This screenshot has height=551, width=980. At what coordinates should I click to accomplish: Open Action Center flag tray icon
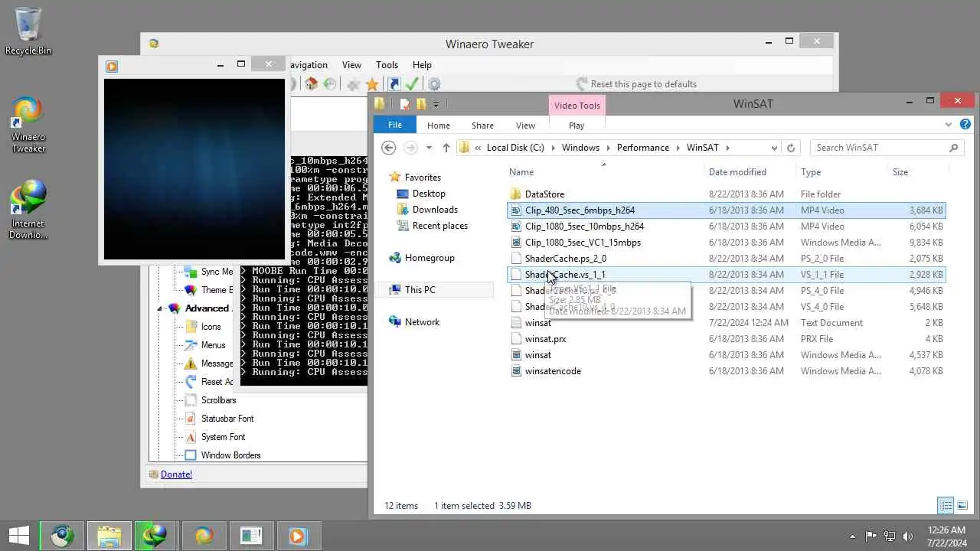[x=871, y=536]
